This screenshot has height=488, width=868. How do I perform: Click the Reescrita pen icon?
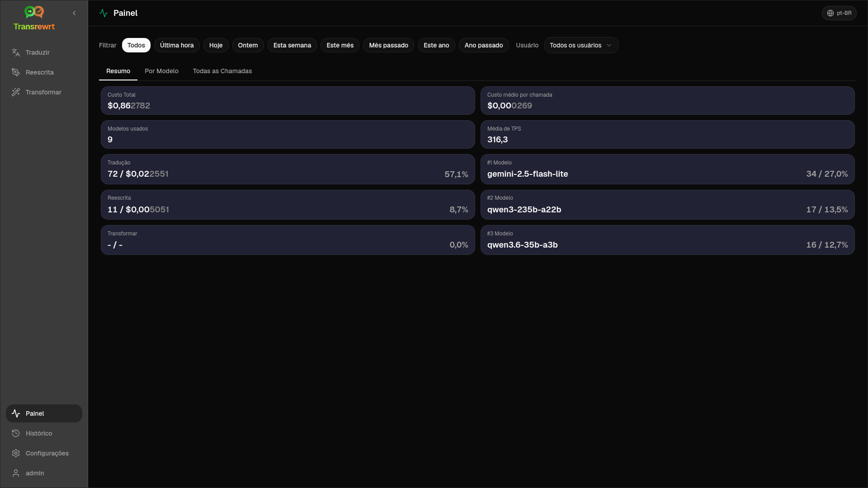16,72
